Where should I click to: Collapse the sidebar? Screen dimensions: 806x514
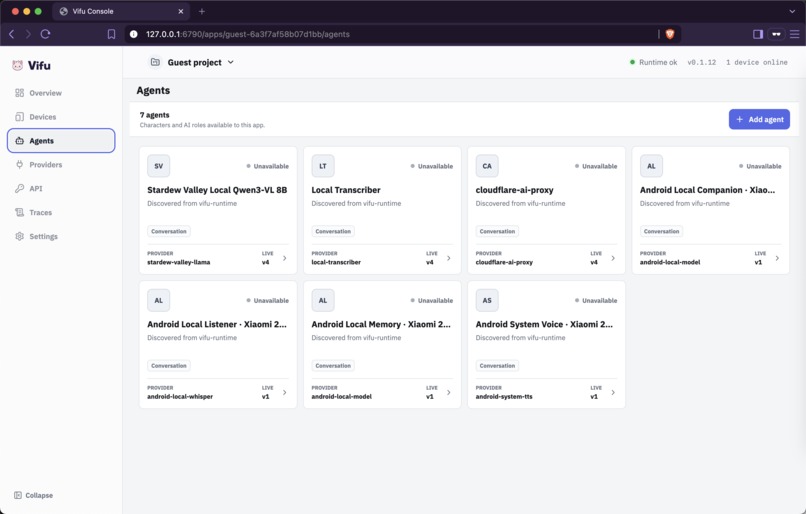33,495
